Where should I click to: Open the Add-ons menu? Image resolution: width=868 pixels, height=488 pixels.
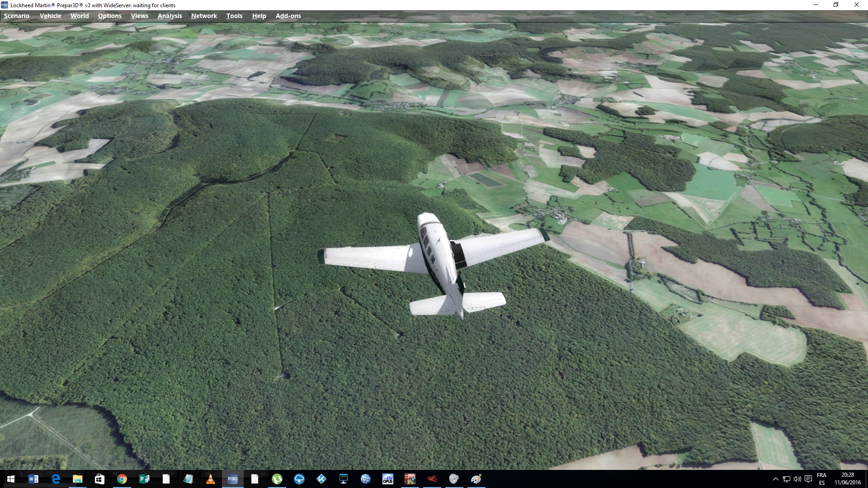[x=288, y=16]
